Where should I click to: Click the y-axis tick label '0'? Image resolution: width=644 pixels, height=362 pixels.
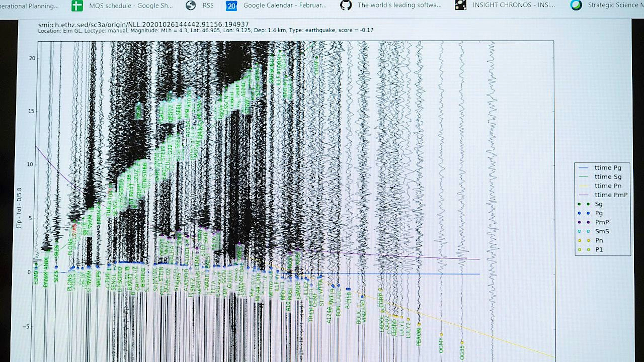[29, 272]
